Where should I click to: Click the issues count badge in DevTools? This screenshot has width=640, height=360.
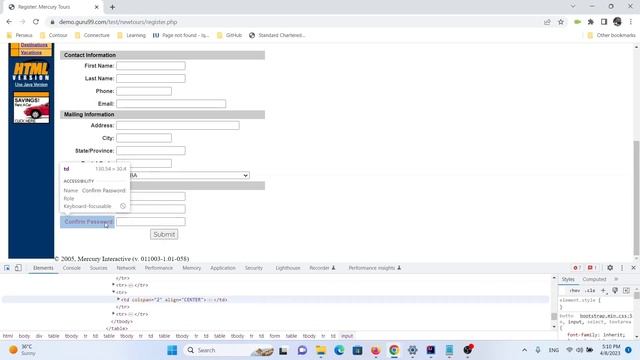point(592,268)
